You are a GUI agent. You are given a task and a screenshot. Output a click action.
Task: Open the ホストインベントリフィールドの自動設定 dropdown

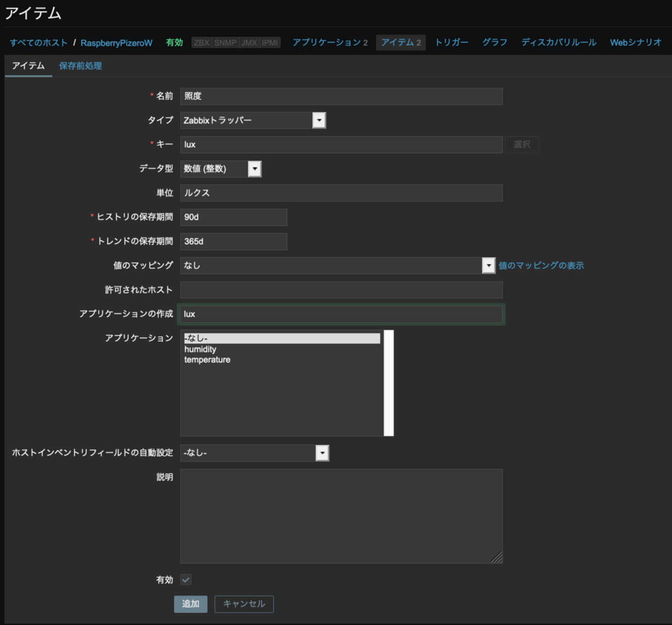(254, 453)
